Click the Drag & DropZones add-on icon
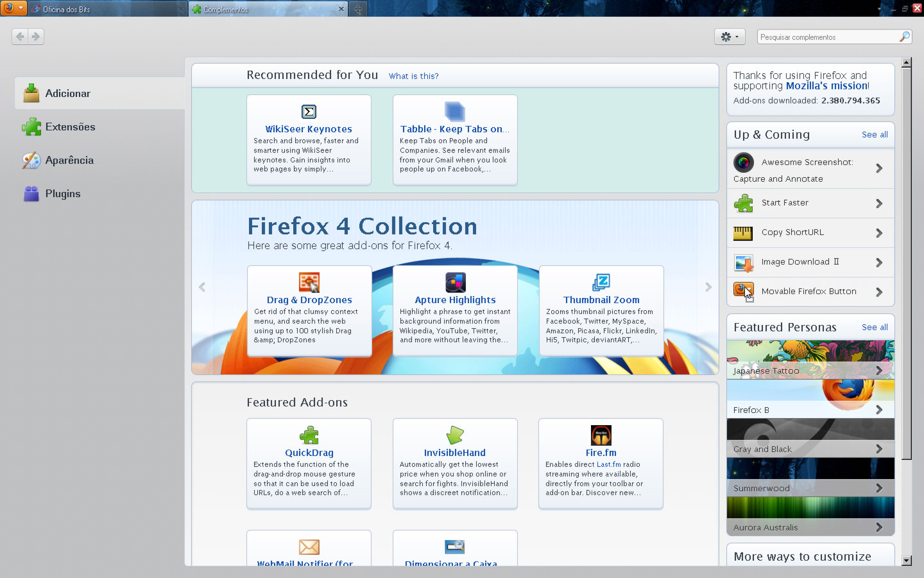The image size is (924, 578). (x=309, y=283)
